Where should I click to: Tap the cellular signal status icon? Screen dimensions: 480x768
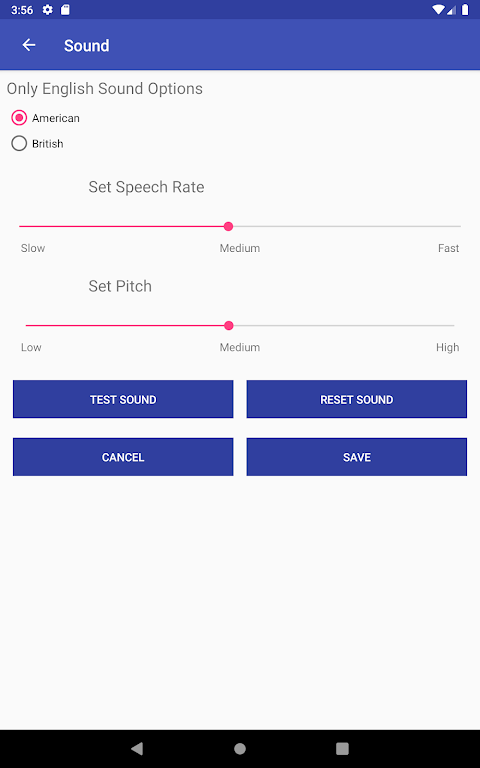452,10
